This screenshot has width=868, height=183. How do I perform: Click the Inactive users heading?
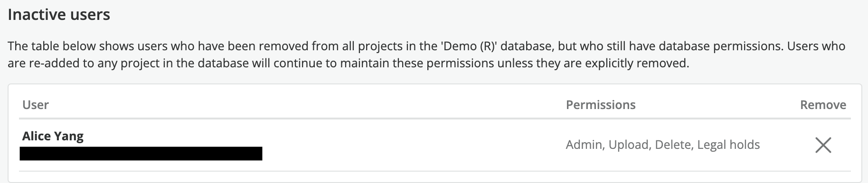59,15
